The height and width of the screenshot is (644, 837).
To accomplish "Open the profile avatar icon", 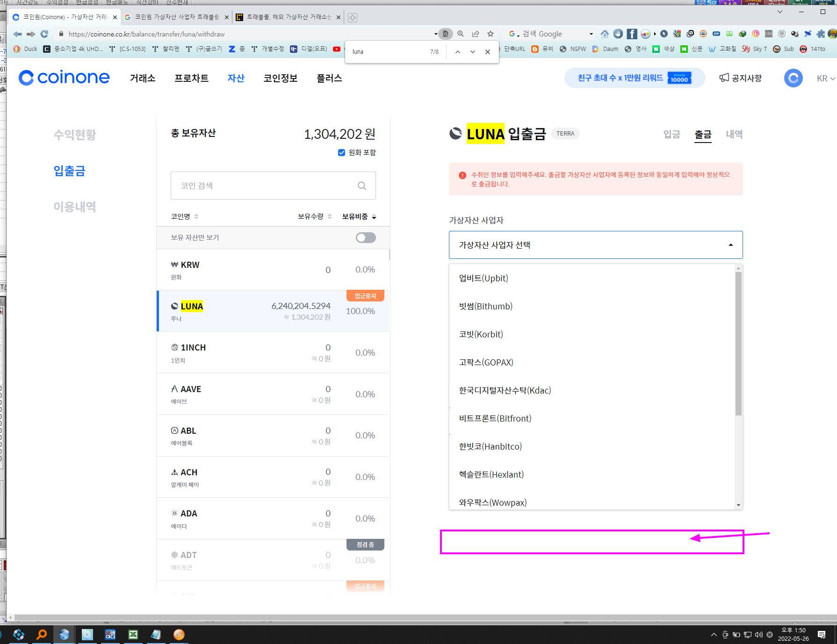I will [794, 78].
